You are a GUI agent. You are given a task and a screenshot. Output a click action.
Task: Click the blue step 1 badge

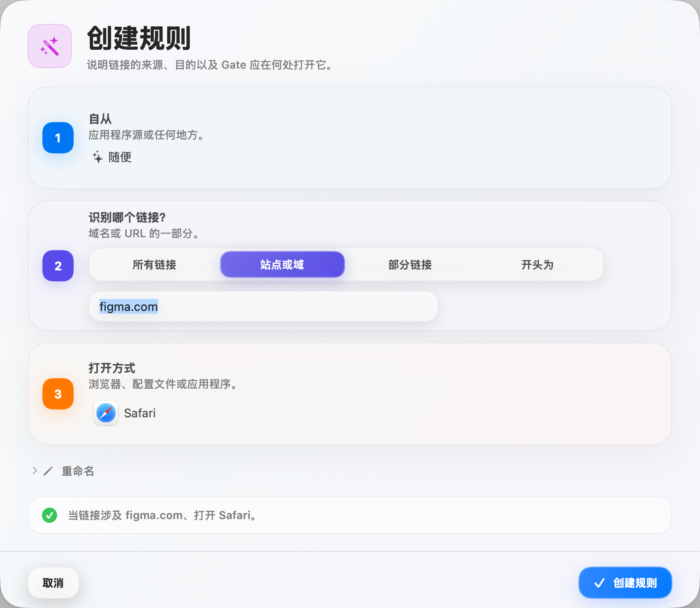[x=58, y=138]
